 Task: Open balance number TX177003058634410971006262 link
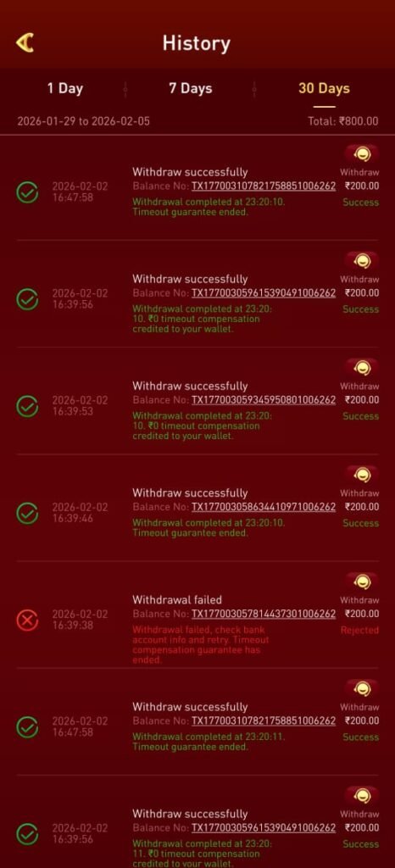(264, 507)
